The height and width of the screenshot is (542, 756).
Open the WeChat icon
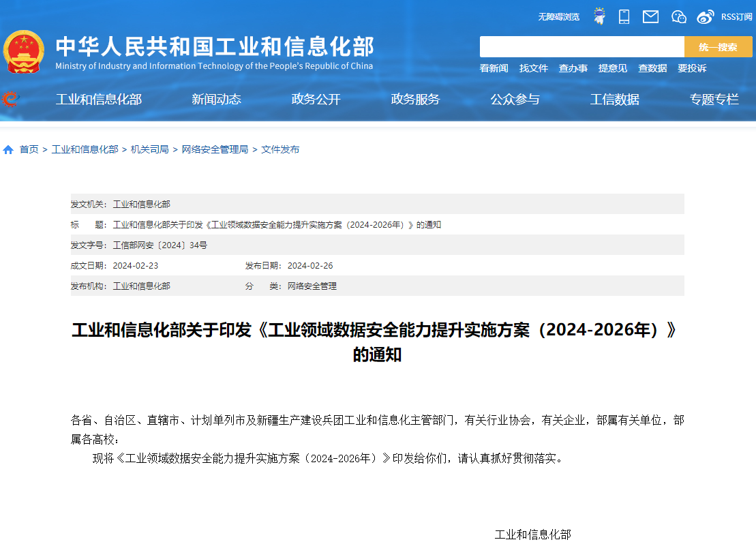(678, 17)
